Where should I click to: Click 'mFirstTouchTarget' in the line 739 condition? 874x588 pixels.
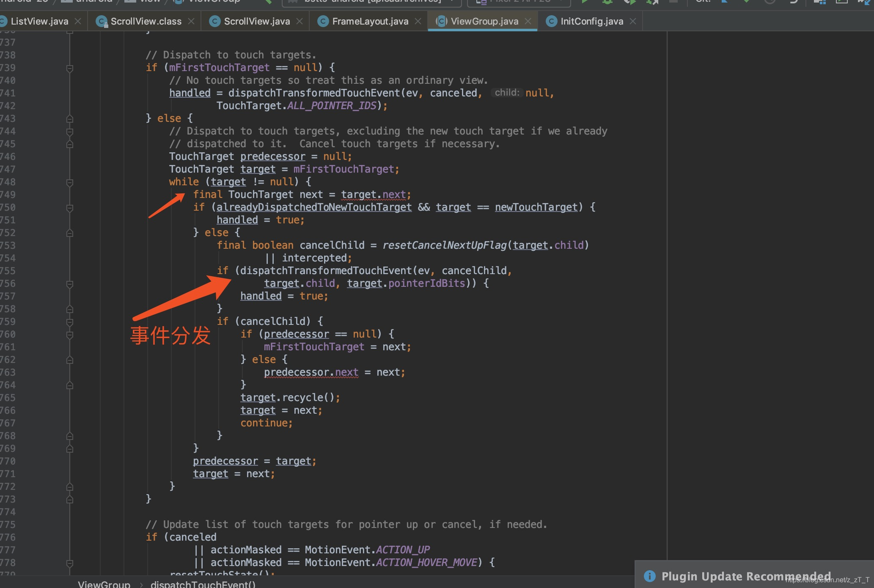click(220, 68)
